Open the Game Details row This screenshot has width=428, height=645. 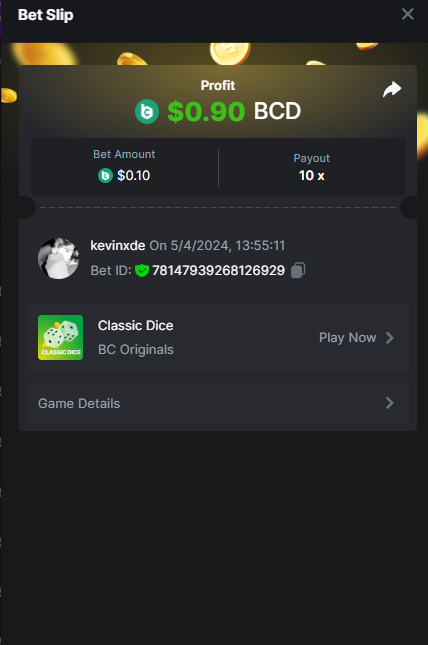pos(218,403)
